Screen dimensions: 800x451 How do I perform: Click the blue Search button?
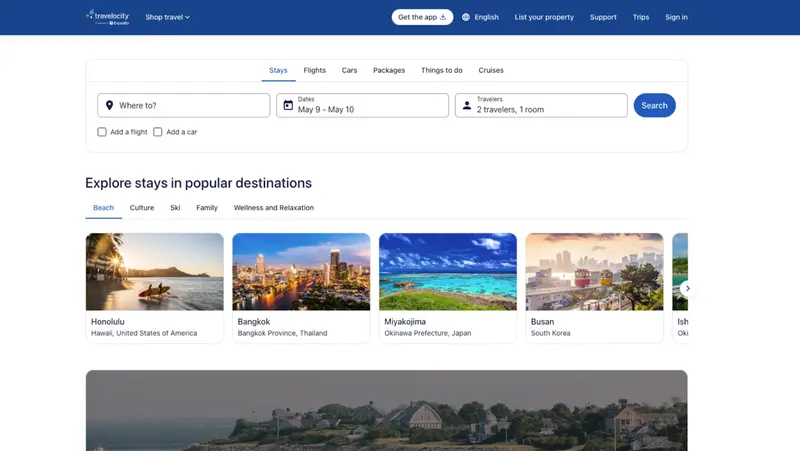pyautogui.click(x=654, y=105)
